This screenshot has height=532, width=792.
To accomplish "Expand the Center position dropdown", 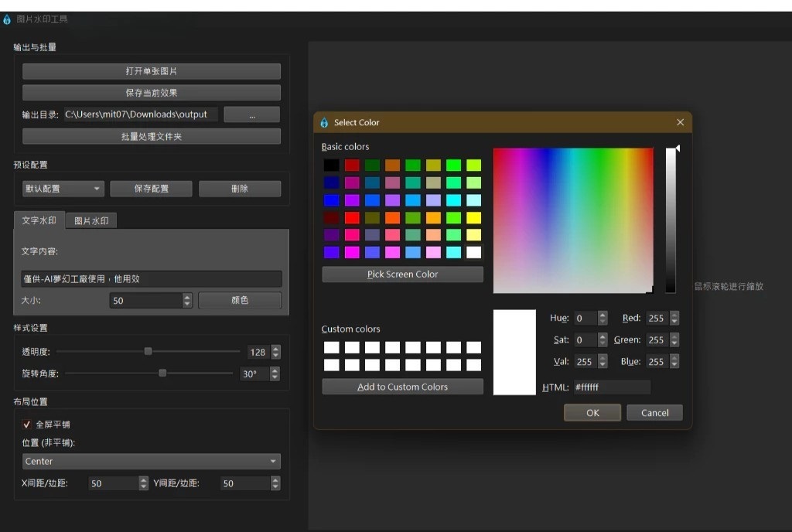I will [x=151, y=462].
